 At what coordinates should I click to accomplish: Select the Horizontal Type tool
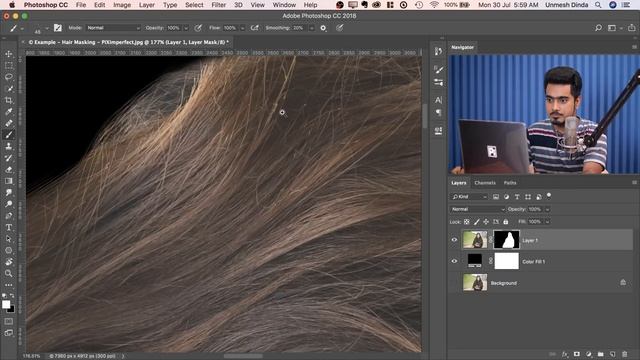9,227
